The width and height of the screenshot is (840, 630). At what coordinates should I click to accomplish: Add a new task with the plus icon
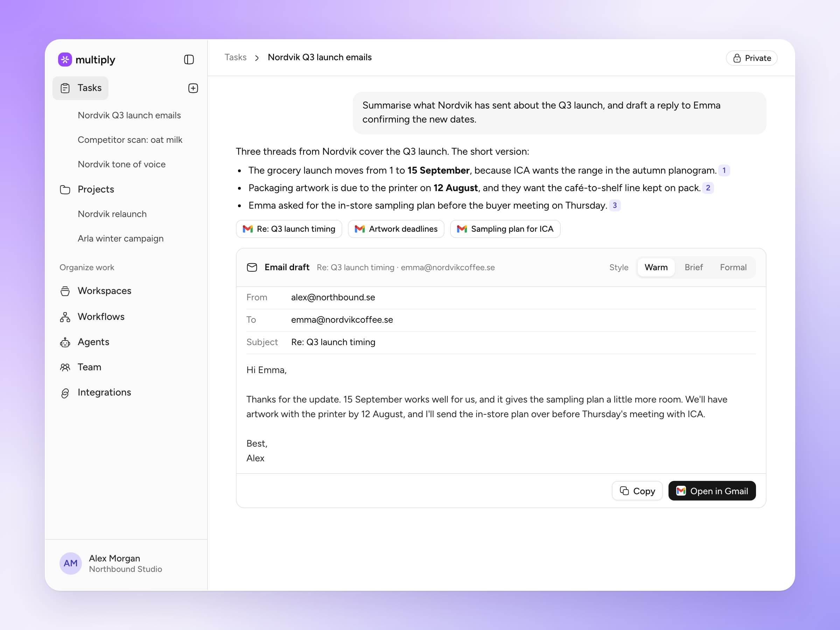193,88
